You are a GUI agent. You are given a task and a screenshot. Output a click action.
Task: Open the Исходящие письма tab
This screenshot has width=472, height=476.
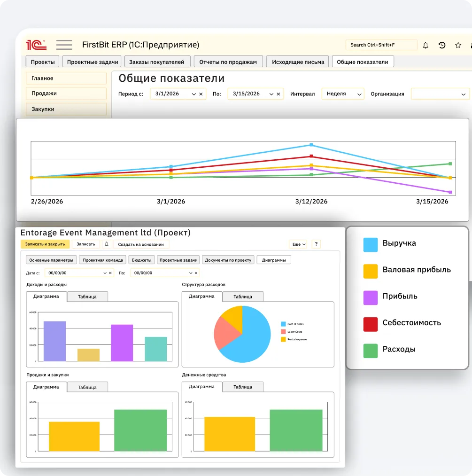[298, 62]
